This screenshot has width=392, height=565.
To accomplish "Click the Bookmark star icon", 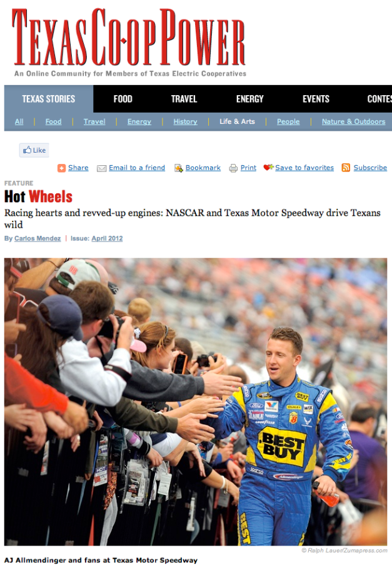I will pyautogui.click(x=179, y=168).
